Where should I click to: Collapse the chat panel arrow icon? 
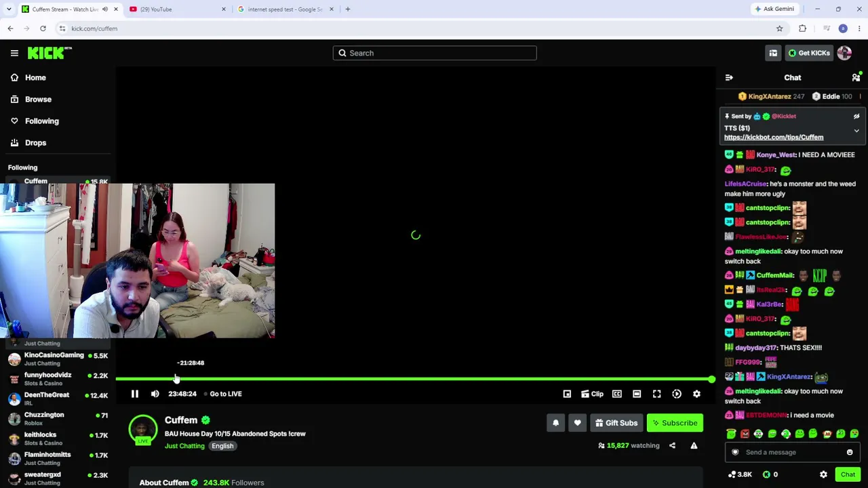[x=729, y=78]
